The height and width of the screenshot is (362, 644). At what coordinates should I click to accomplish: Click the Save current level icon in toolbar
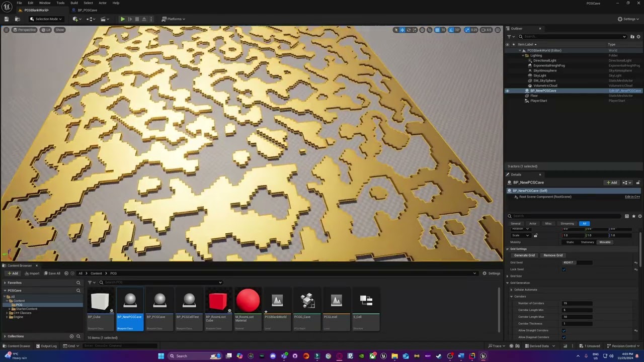point(7,19)
